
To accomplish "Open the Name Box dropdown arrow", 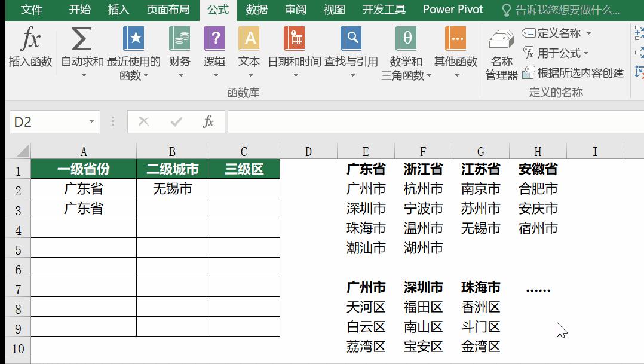I will (91, 121).
